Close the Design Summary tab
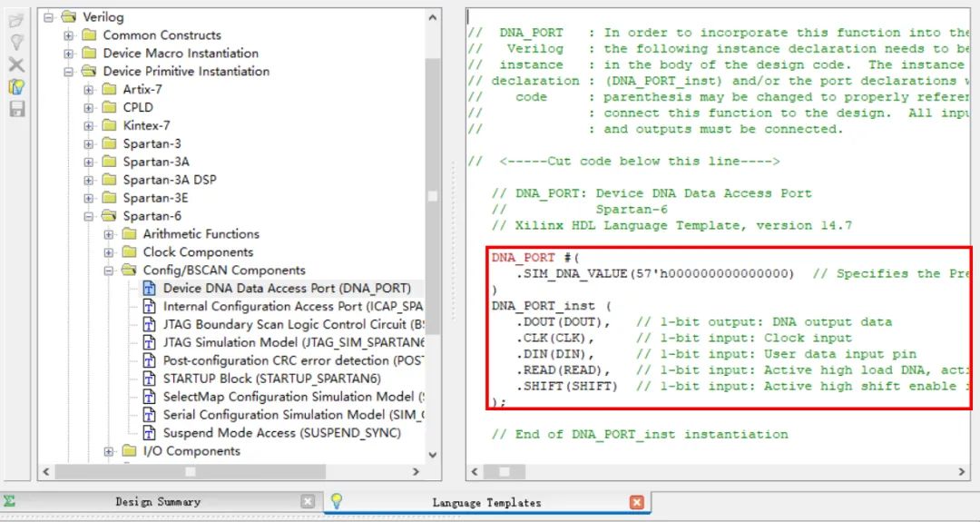 click(x=308, y=501)
